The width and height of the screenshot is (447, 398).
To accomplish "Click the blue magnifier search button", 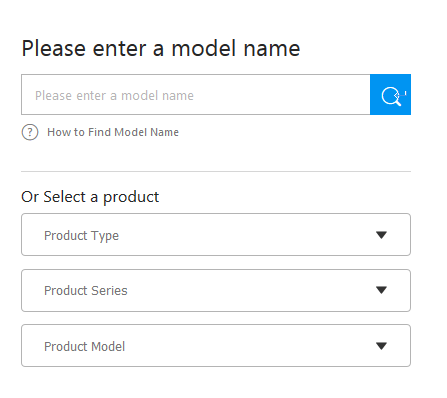I will click(x=390, y=94).
